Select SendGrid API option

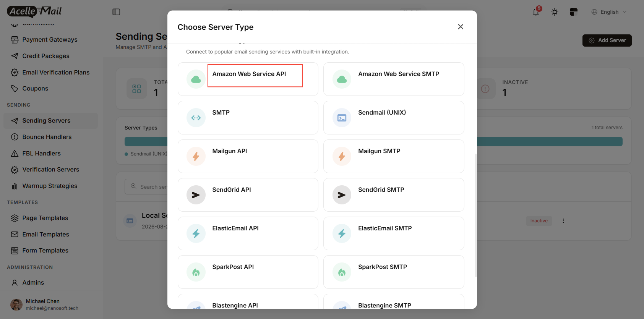[248, 195]
